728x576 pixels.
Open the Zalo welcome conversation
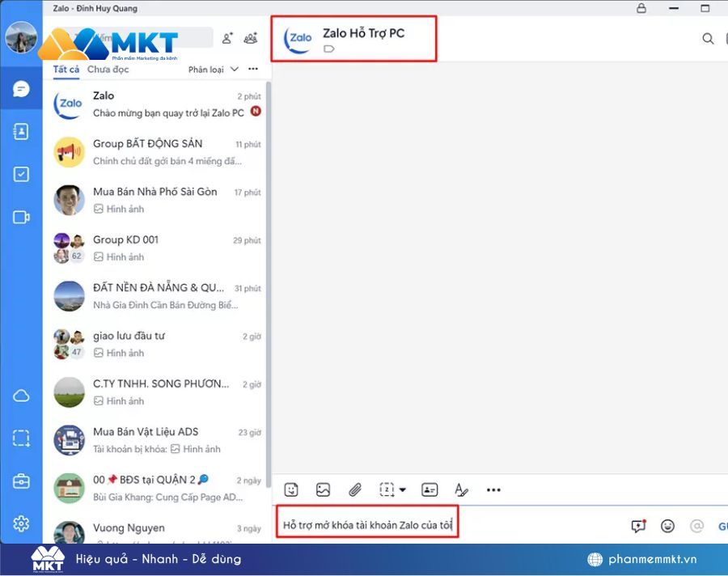[x=155, y=104]
